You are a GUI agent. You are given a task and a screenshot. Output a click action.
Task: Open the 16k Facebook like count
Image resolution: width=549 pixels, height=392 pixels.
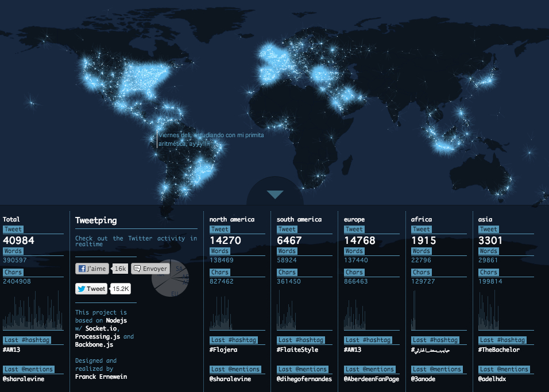120,269
